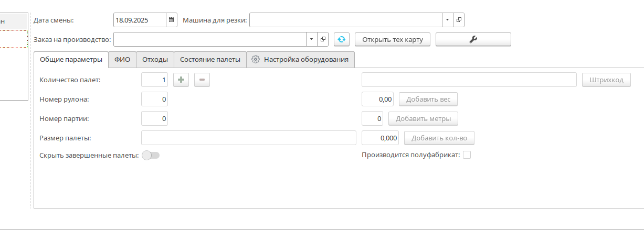Image resolution: width=644 pixels, height=231 pixels.
Task: Toggle the Скрыть завершенные палеты switch
Action: tap(151, 155)
